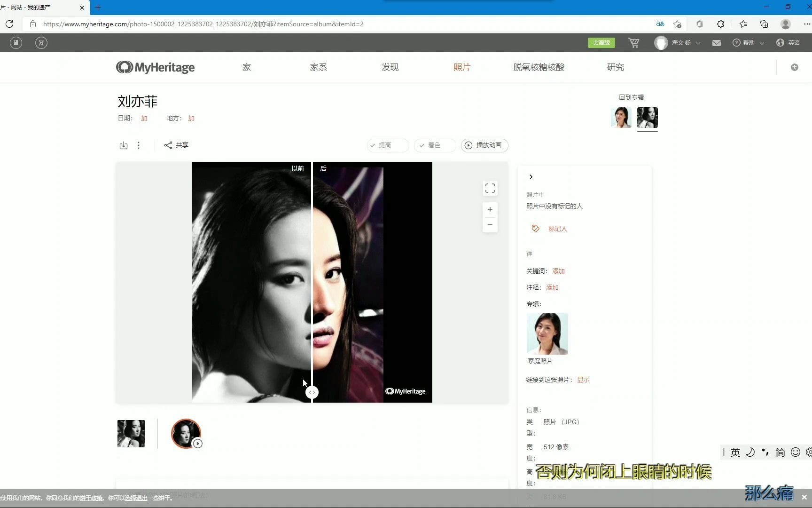
Task: Open the 家庭照片 album thumbnail
Action: tap(547, 334)
